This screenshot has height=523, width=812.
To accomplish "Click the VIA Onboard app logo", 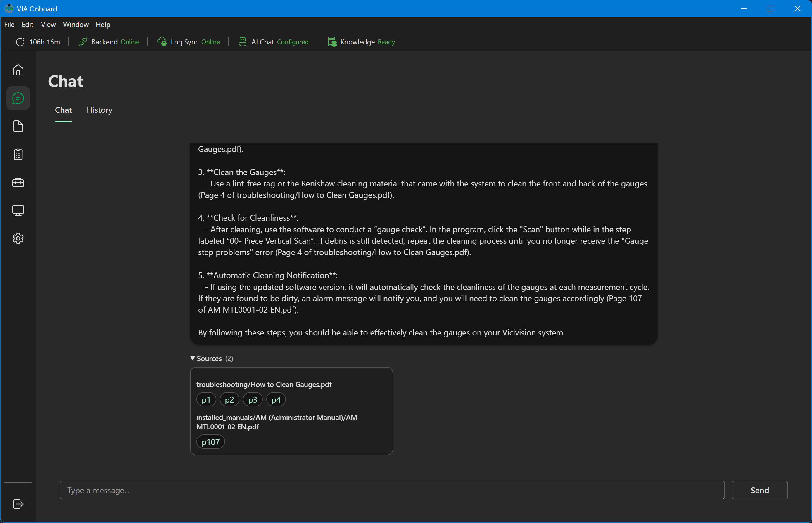I will coord(9,8).
